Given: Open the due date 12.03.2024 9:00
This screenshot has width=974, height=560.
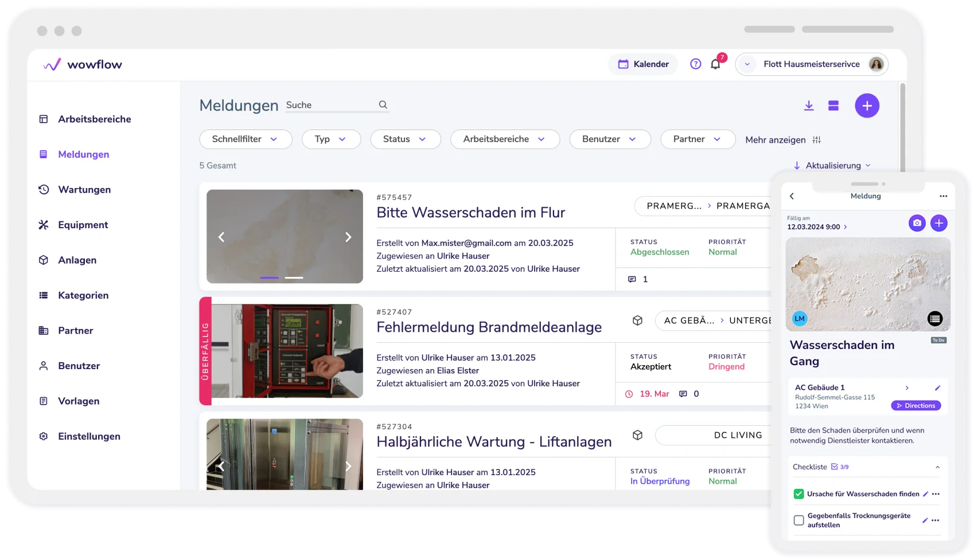Looking at the screenshot, I should tap(817, 227).
